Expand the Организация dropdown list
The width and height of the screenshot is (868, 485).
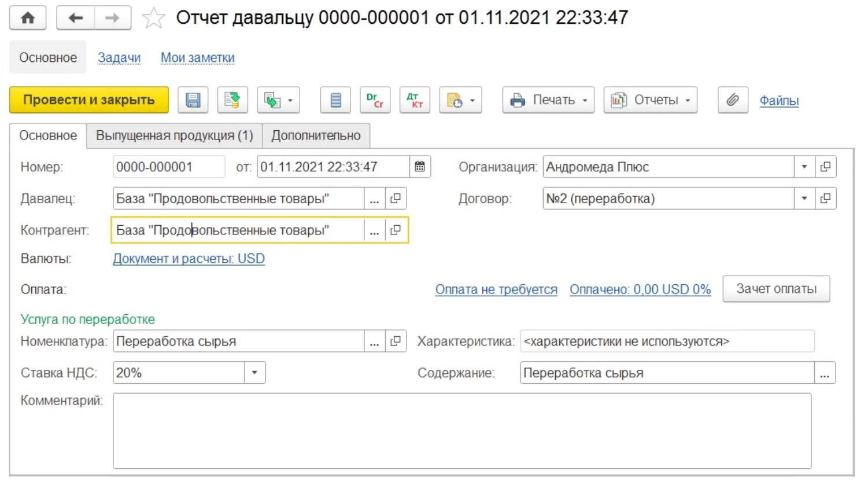point(804,167)
